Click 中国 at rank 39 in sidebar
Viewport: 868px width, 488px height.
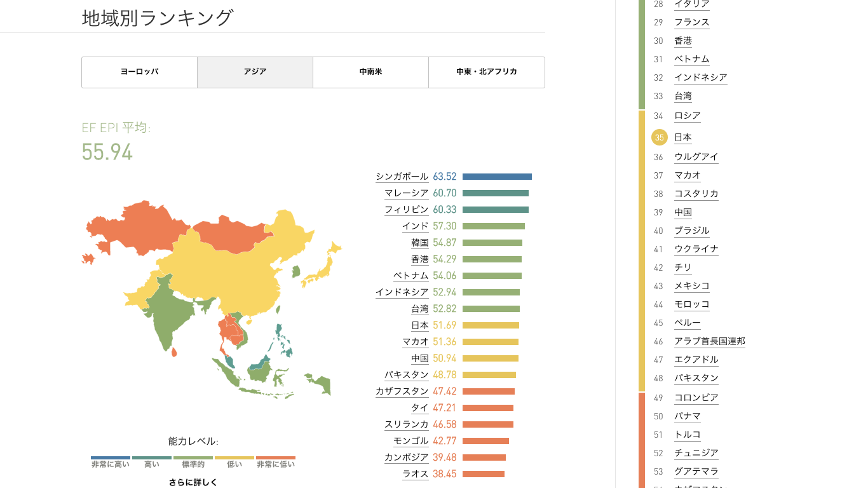click(683, 212)
